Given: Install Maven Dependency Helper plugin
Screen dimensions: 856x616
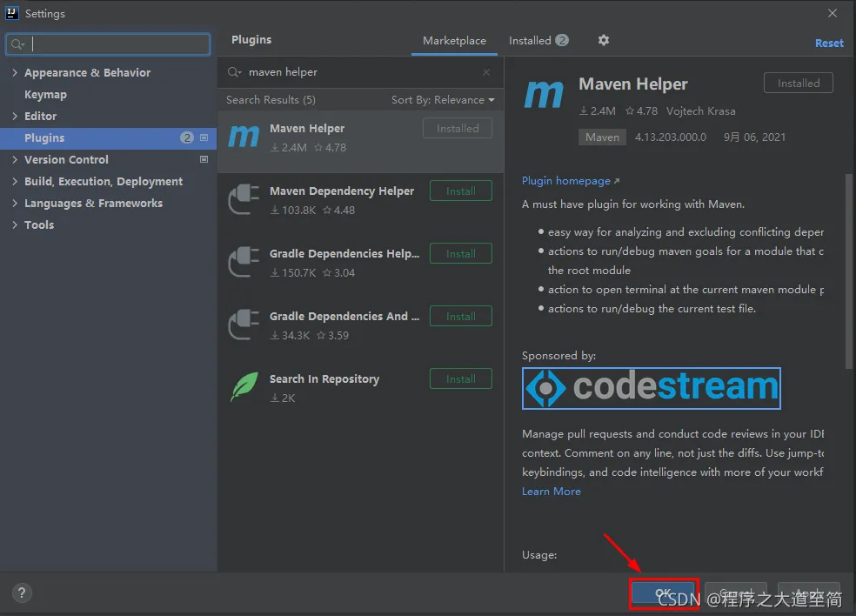Looking at the screenshot, I should click(x=461, y=191).
